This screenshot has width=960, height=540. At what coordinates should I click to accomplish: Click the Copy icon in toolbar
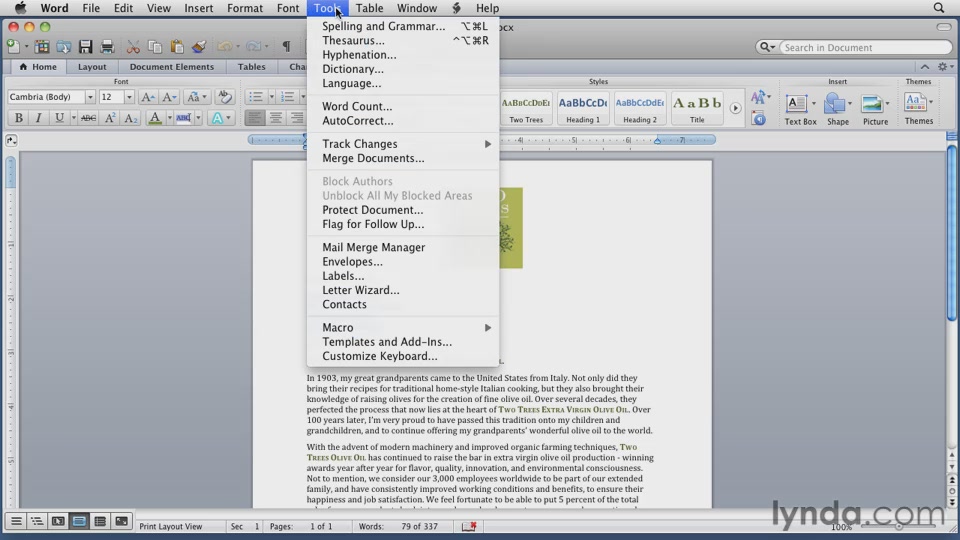(x=155, y=47)
